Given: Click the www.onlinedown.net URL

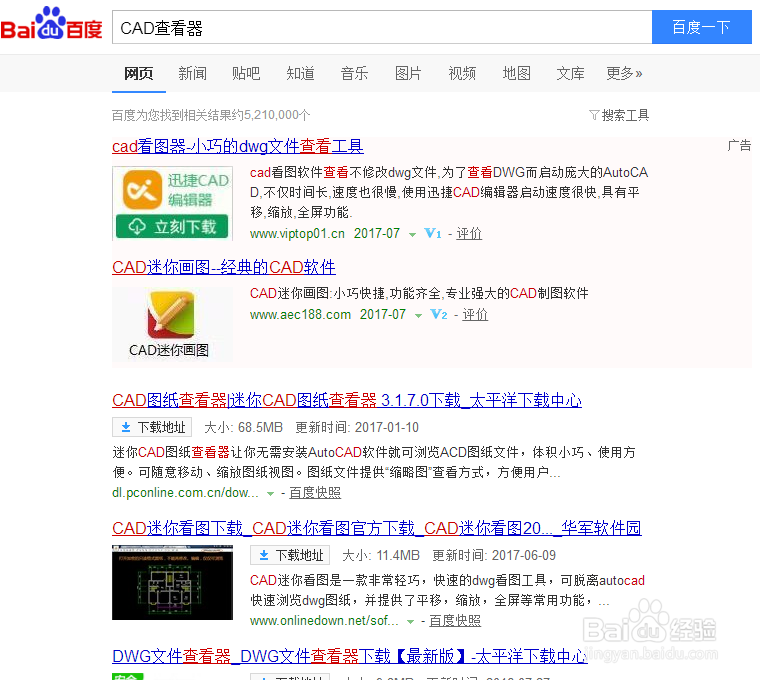Looking at the screenshot, I should click(324, 621).
